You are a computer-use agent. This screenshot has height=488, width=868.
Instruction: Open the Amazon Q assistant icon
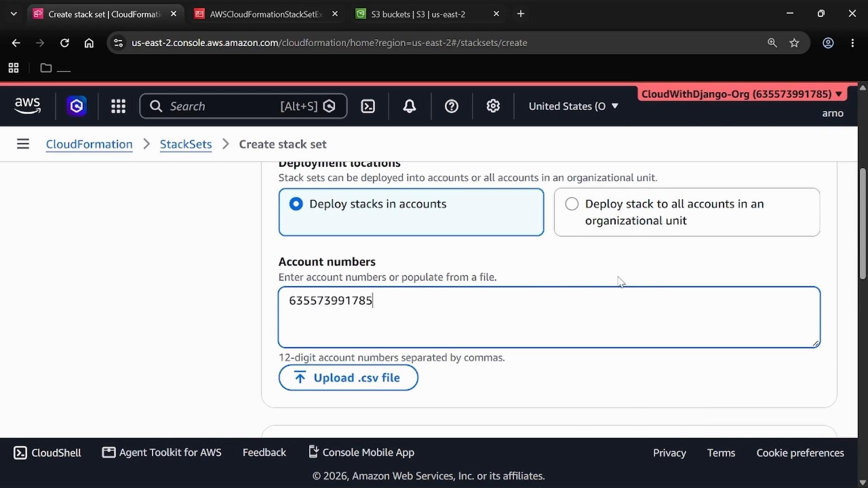click(x=76, y=106)
